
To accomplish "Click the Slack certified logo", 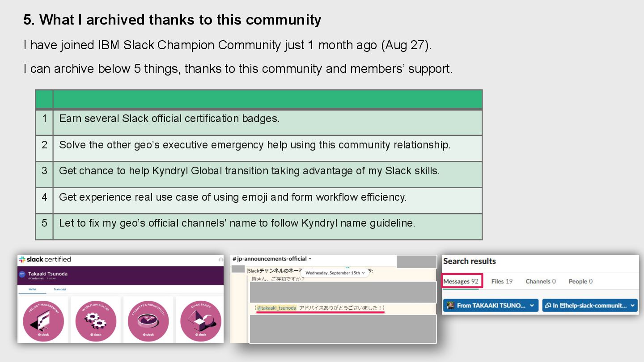I will (45, 259).
